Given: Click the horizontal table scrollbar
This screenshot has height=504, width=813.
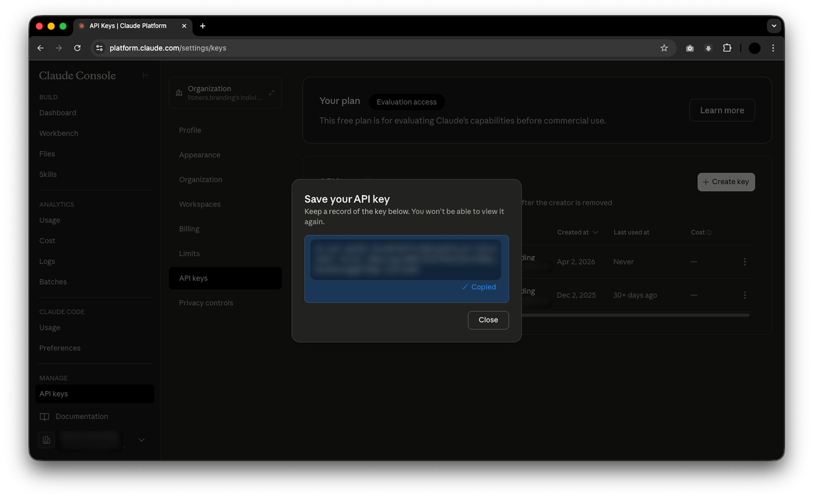Looking at the screenshot, I should point(636,315).
